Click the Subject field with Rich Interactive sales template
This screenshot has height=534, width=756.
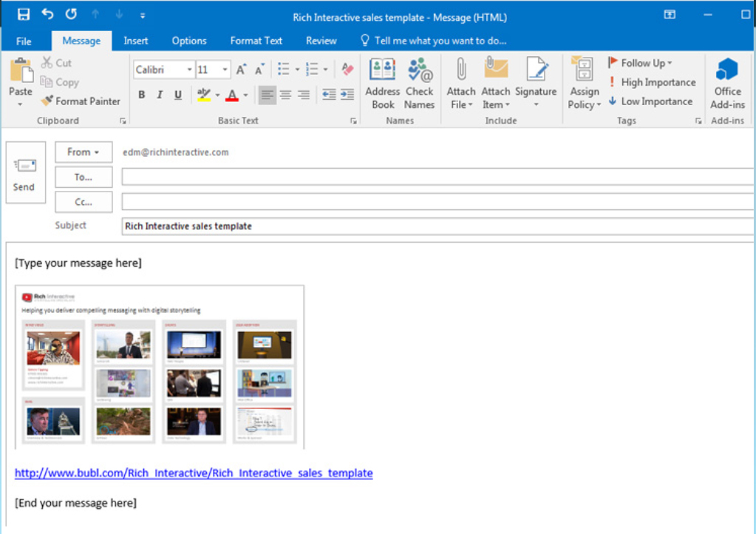pos(437,226)
